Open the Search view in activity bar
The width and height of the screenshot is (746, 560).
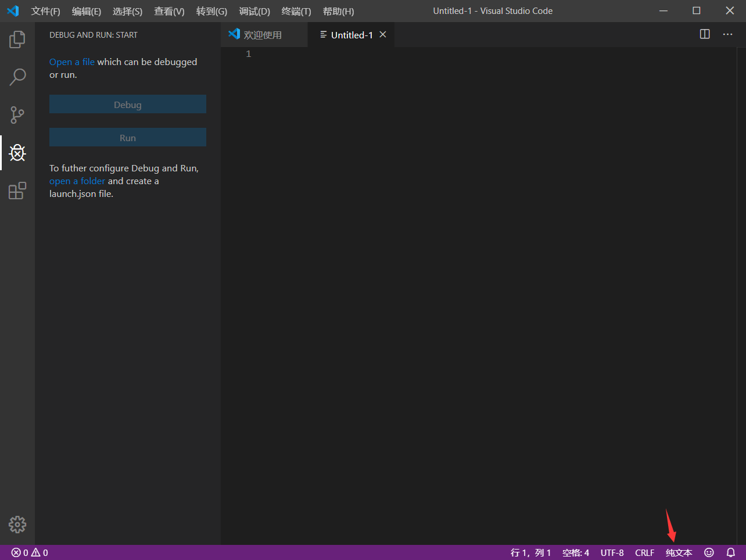pyautogui.click(x=17, y=77)
